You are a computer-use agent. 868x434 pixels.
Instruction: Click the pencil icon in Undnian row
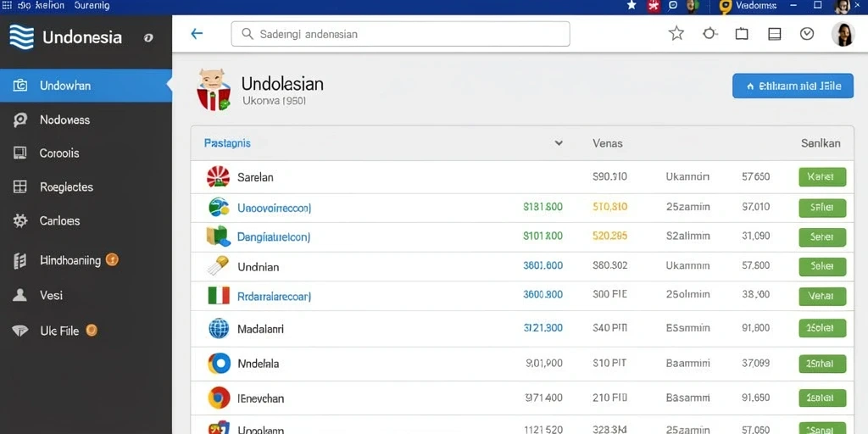click(218, 265)
